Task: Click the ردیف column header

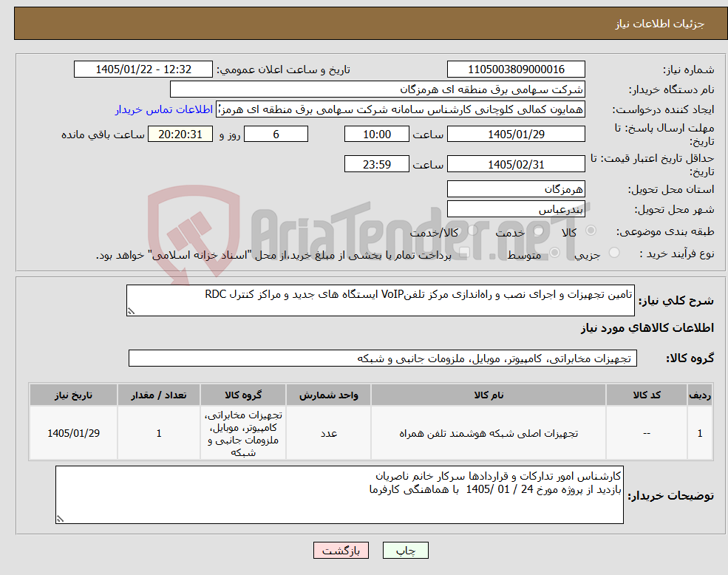Action: click(700, 395)
